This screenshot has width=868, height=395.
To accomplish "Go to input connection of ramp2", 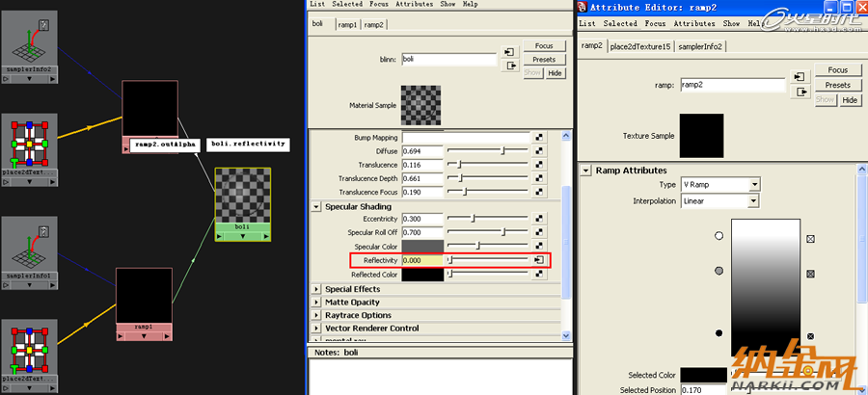I will pyautogui.click(x=799, y=77).
